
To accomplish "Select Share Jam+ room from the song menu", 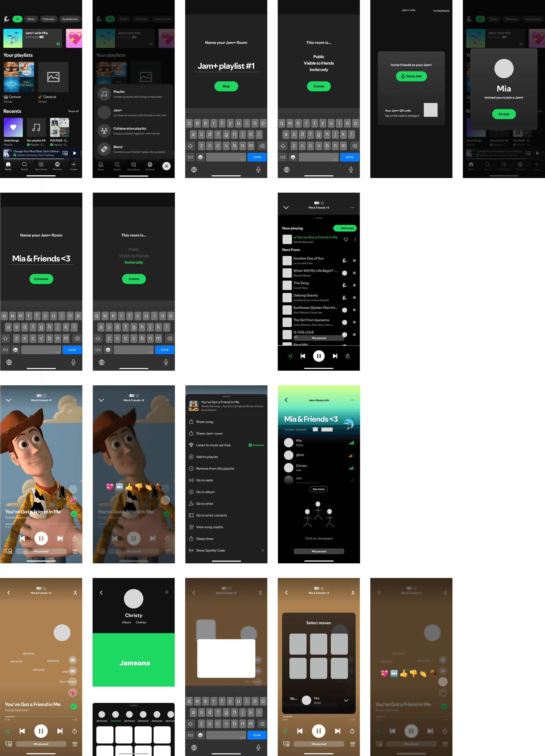I will 209,433.
